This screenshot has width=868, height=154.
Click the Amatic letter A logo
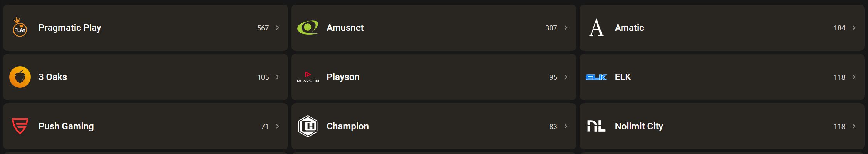[x=596, y=28]
